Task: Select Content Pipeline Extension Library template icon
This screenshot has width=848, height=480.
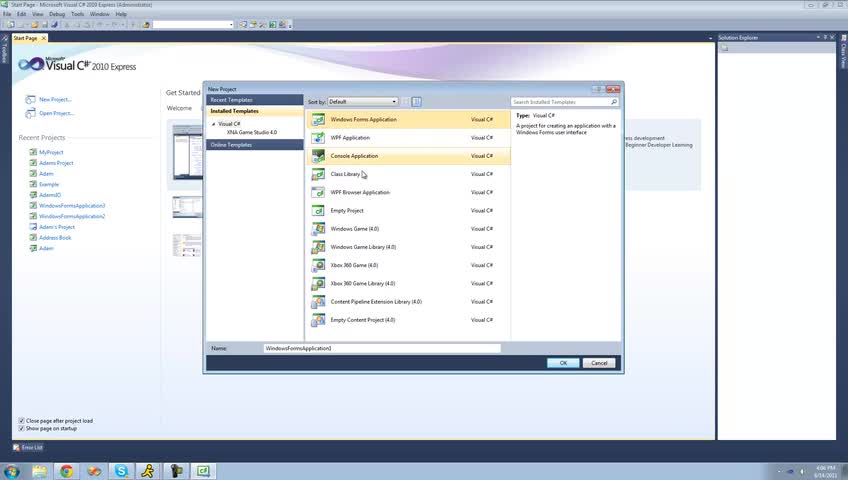Action: pos(318,302)
